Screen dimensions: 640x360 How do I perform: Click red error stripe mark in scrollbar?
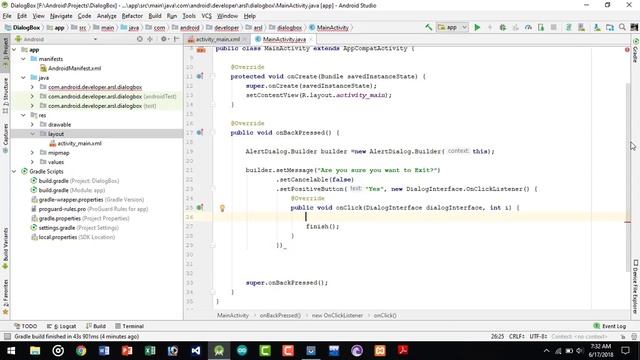coord(627,222)
